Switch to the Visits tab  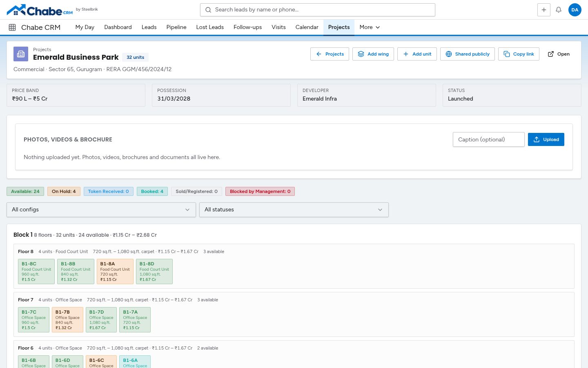point(279,27)
